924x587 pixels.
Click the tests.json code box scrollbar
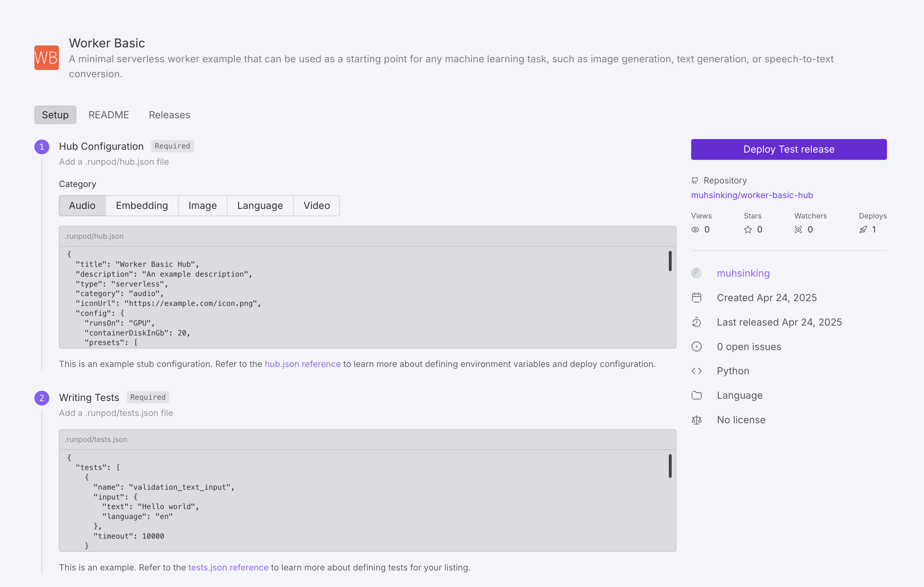(670, 466)
